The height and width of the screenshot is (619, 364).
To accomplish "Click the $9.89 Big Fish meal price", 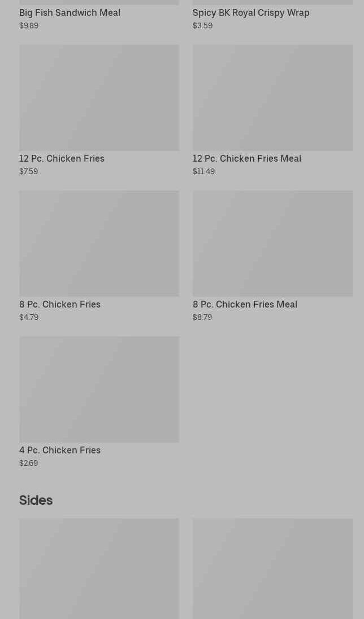I will (29, 25).
